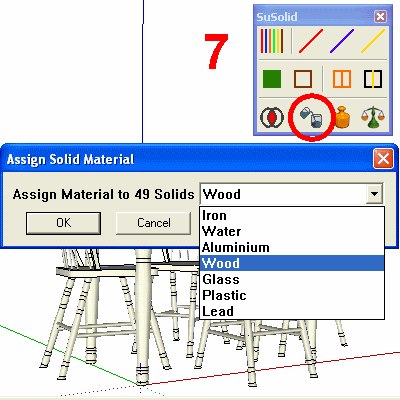The image size is (400, 400).
Task: Choose Plastic from the material list
Action: click(x=292, y=295)
